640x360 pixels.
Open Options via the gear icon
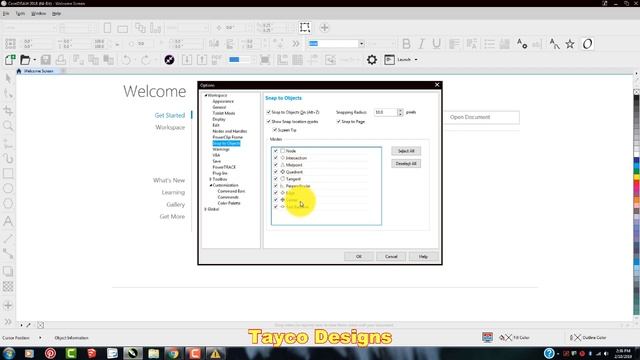click(371, 60)
